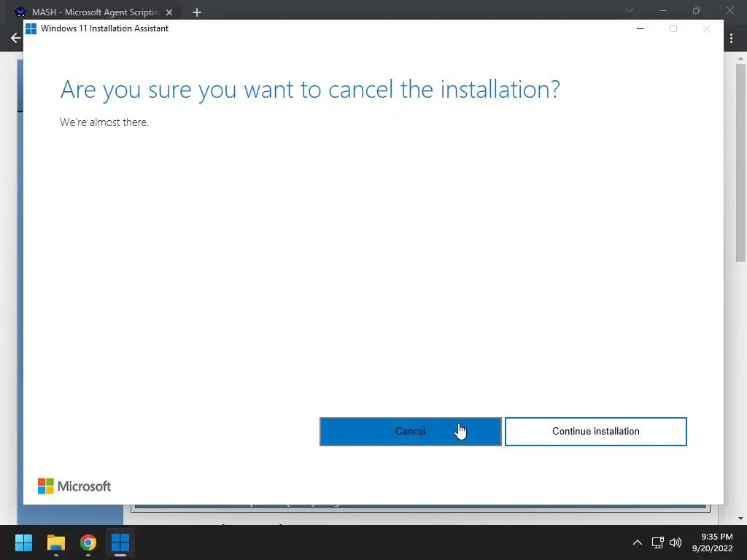
Task: Open File Explorer from the taskbar
Action: [x=55, y=542]
